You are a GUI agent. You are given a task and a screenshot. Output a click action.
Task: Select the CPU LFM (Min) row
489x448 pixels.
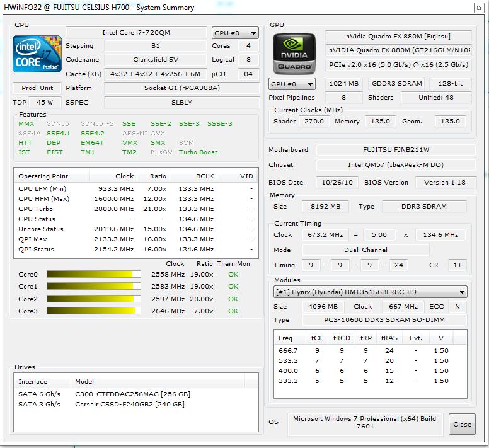tap(135, 189)
